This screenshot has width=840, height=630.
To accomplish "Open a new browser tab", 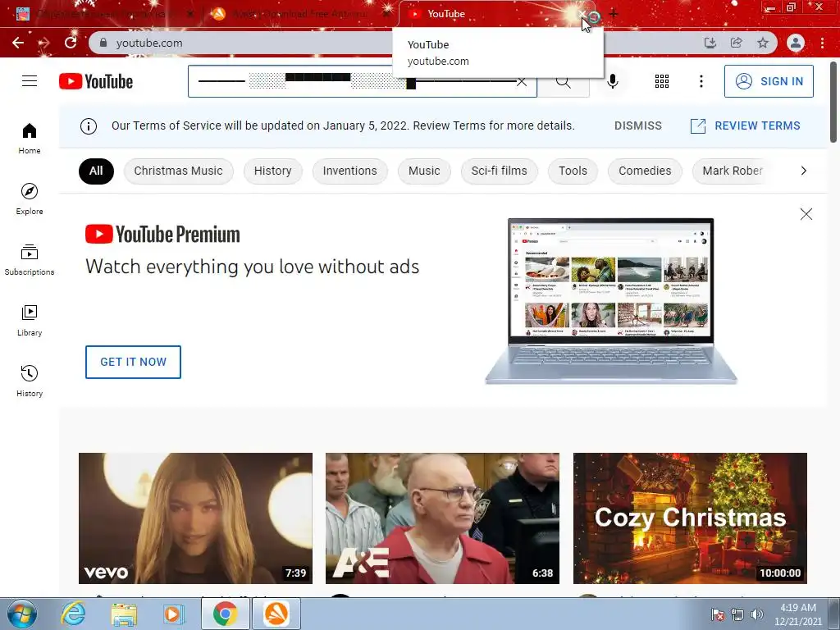I will click(x=614, y=14).
